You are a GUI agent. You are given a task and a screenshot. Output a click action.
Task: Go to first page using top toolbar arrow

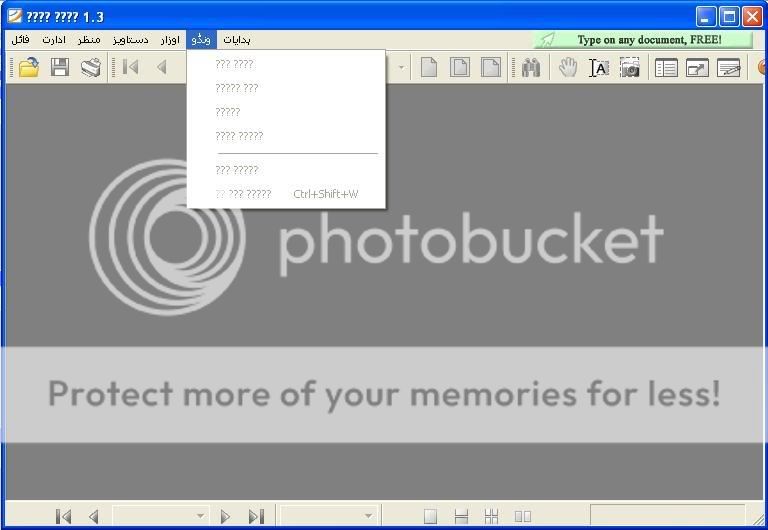130,68
